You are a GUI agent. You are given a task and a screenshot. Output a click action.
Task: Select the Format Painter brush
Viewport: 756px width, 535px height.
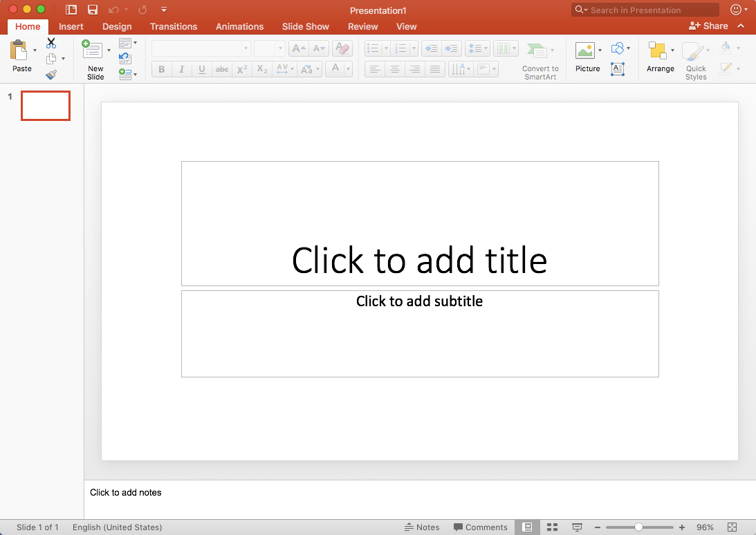(50, 75)
